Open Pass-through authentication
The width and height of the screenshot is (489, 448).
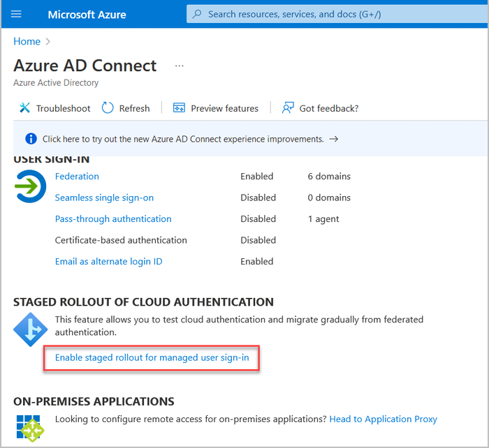tap(113, 219)
